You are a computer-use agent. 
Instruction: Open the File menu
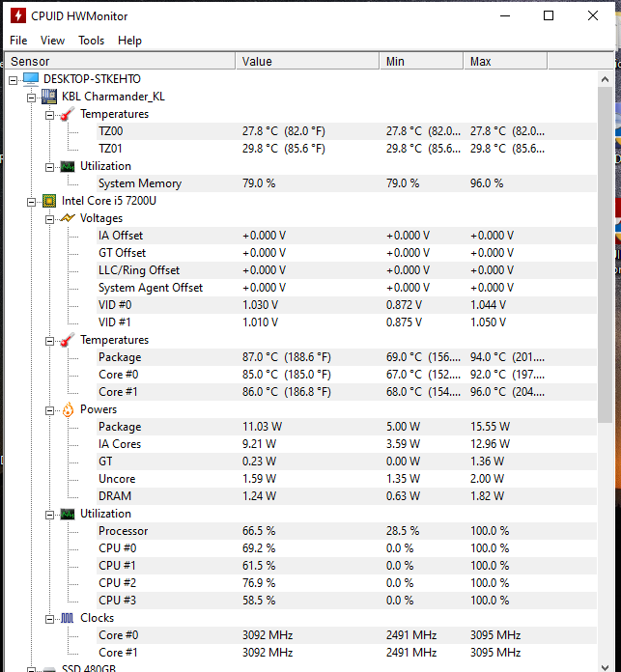(x=18, y=41)
